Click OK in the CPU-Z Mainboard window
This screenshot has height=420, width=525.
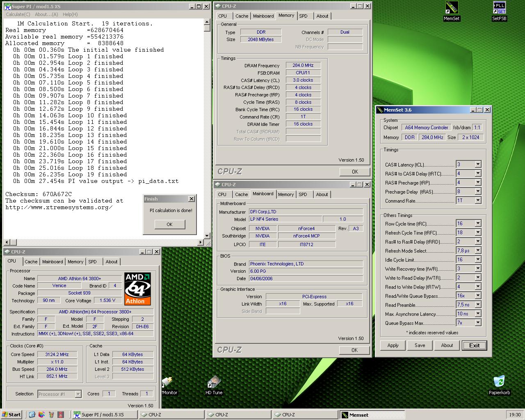(x=354, y=350)
